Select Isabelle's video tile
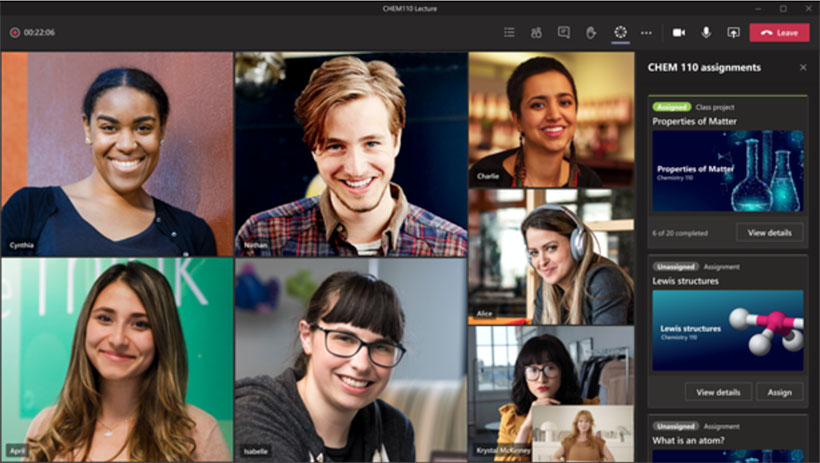The image size is (820, 463). point(351,360)
